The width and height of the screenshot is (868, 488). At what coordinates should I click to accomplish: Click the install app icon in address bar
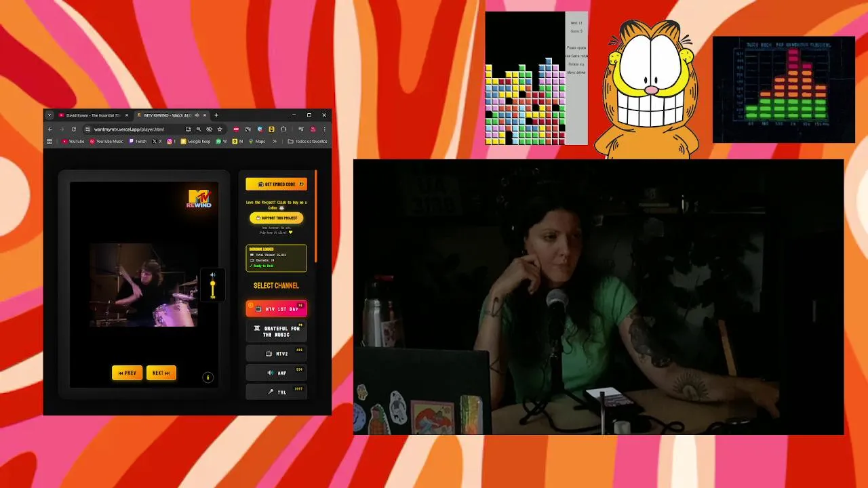pos(188,129)
